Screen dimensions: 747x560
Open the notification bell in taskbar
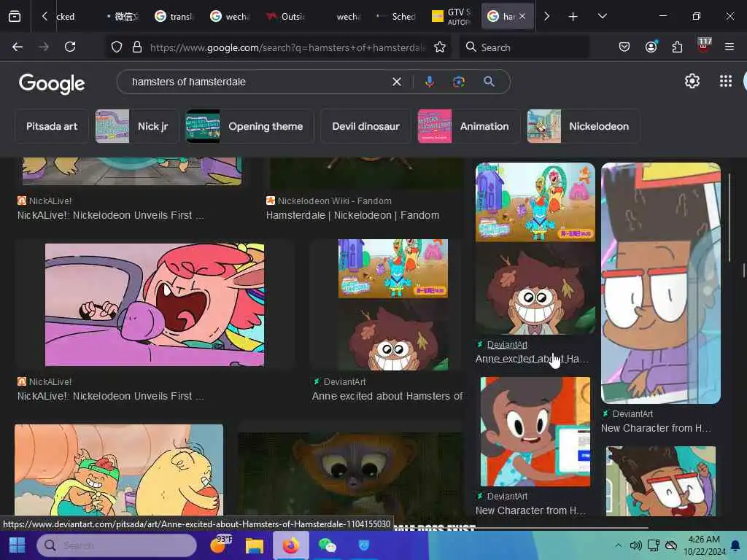[735, 545]
